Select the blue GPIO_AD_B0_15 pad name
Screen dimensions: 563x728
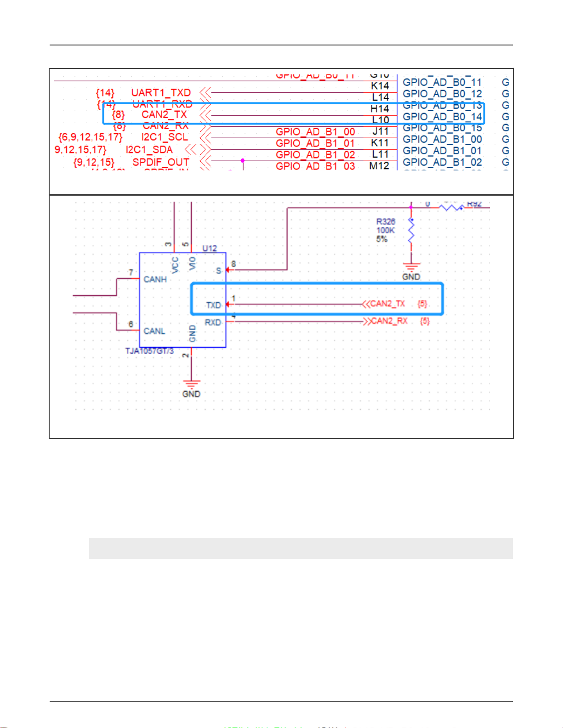point(442,128)
